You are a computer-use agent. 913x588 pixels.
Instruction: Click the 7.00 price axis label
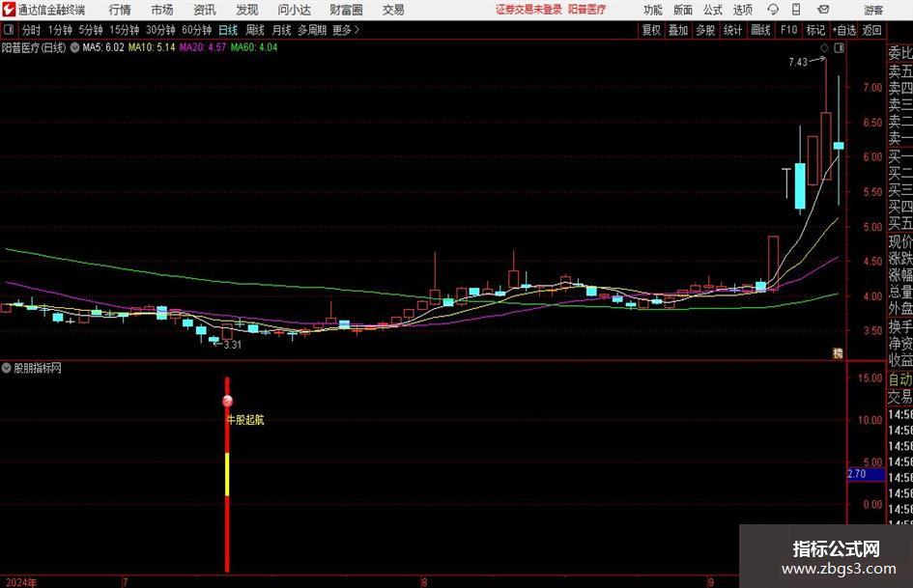coord(872,88)
